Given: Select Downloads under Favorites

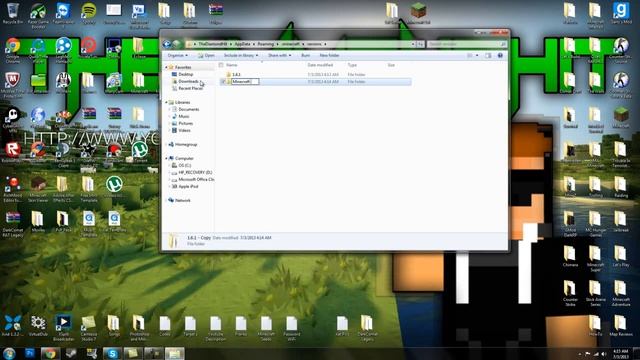Looking at the screenshot, I should pos(189,81).
